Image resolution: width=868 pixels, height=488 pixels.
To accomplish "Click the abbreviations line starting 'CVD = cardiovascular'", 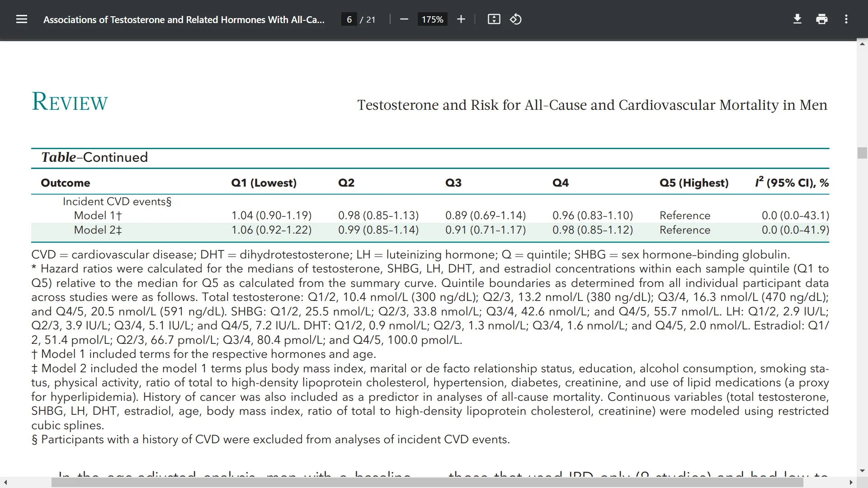I will point(410,254).
